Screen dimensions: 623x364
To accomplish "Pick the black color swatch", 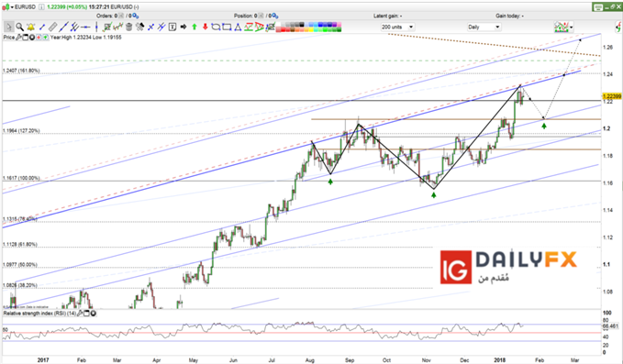I will [x=302, y=24].
